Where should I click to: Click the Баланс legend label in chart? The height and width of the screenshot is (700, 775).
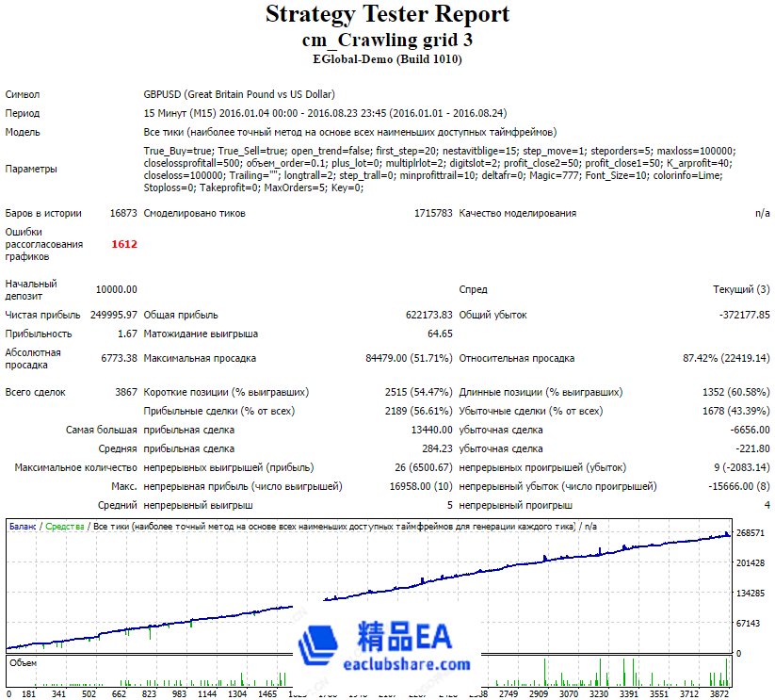pos(24,527)
